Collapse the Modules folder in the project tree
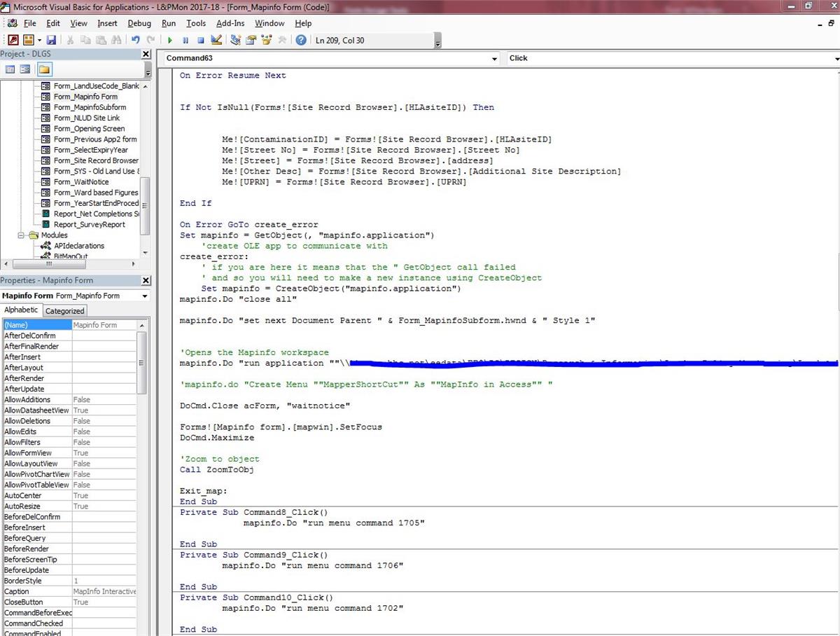The image size is (840, 636). coord(22,235)
